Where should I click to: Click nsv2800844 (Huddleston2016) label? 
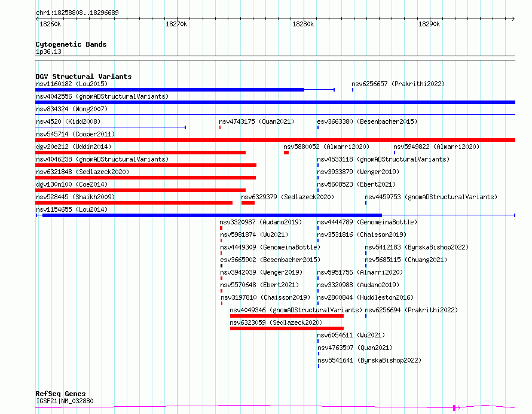[x=365, y=297]
